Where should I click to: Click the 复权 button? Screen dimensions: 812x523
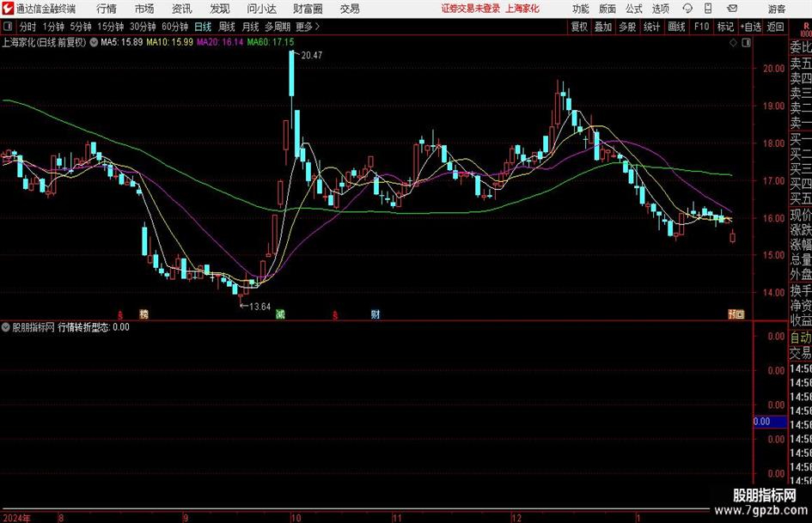[579, 27]
